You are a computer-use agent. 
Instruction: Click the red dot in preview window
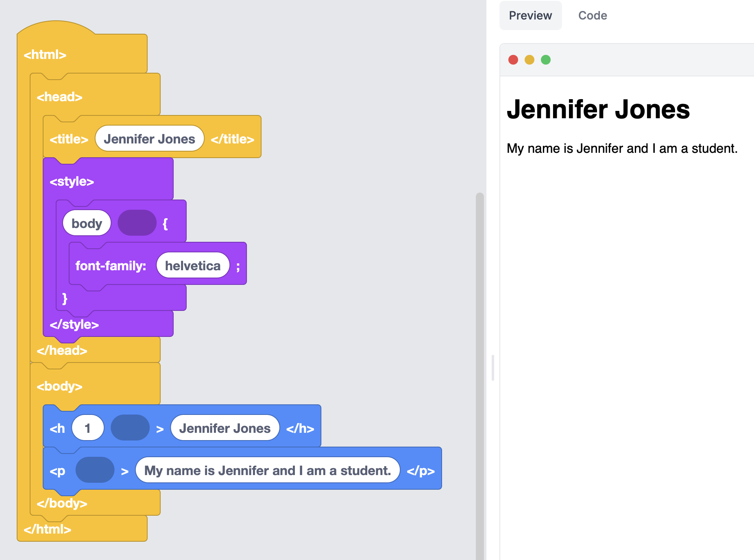tap(513, 60)
